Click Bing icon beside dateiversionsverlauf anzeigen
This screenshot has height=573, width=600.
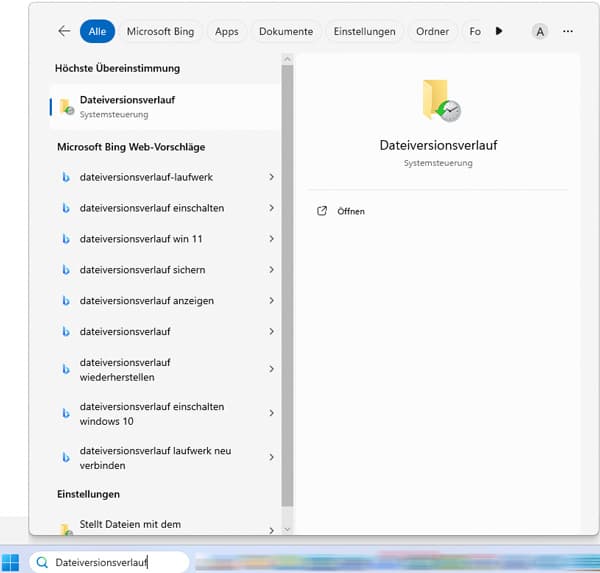coord(66,301)
